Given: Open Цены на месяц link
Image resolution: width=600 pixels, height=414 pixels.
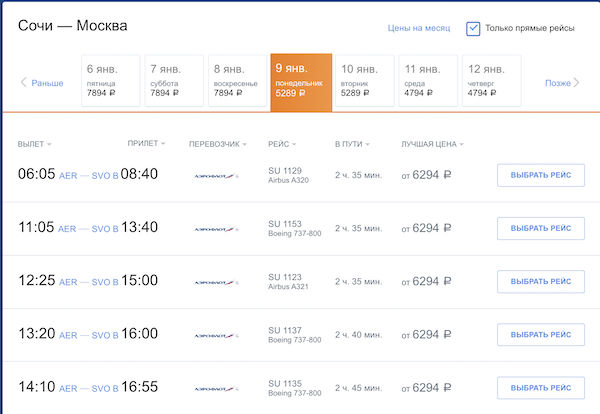Looking at the screenshot, I should click(419, 28).
